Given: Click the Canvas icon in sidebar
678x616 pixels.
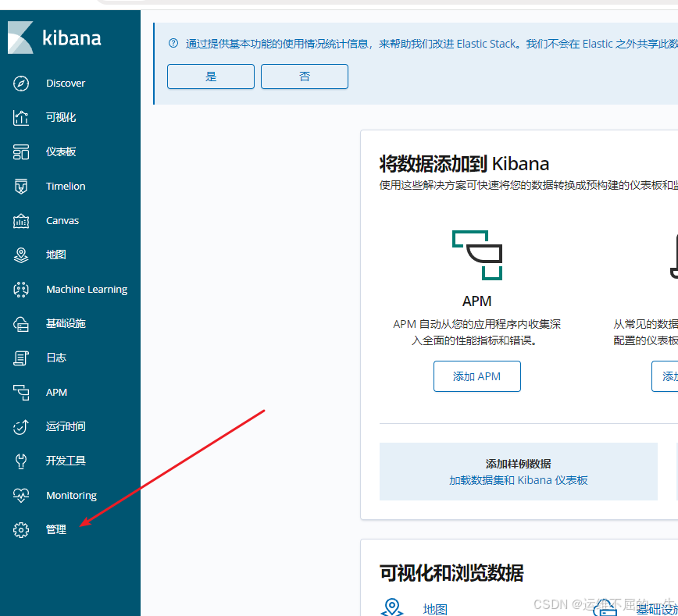Looking at the screenshot, I should click(x=21, y=220).
